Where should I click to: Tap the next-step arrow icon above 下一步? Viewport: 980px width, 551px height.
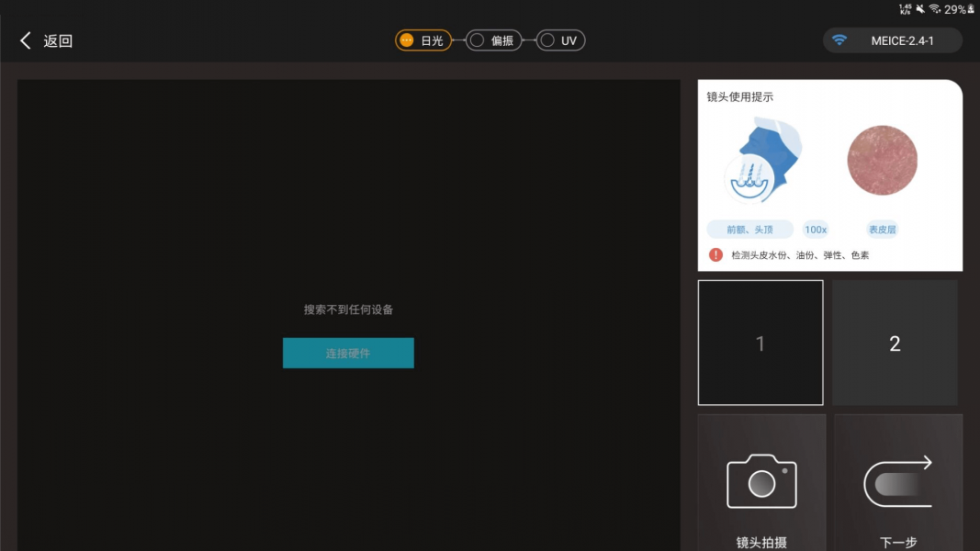[x=898, y=481]
